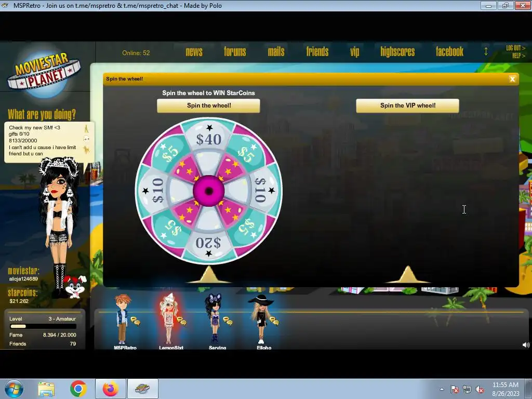Open the mails menu

click(x=276, y=51)
